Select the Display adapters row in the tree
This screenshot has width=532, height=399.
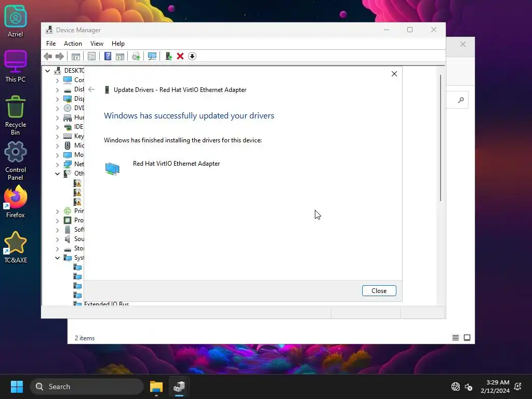tap(74, 99)
